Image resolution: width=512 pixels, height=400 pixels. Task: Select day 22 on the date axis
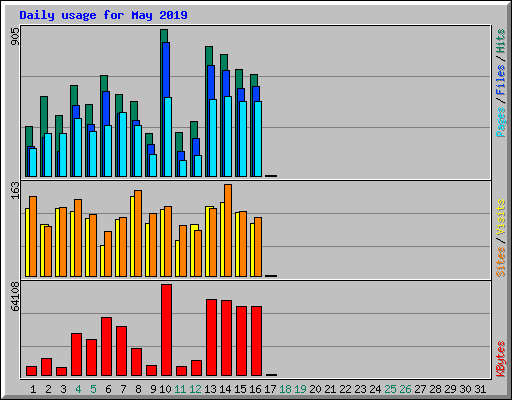345,389
